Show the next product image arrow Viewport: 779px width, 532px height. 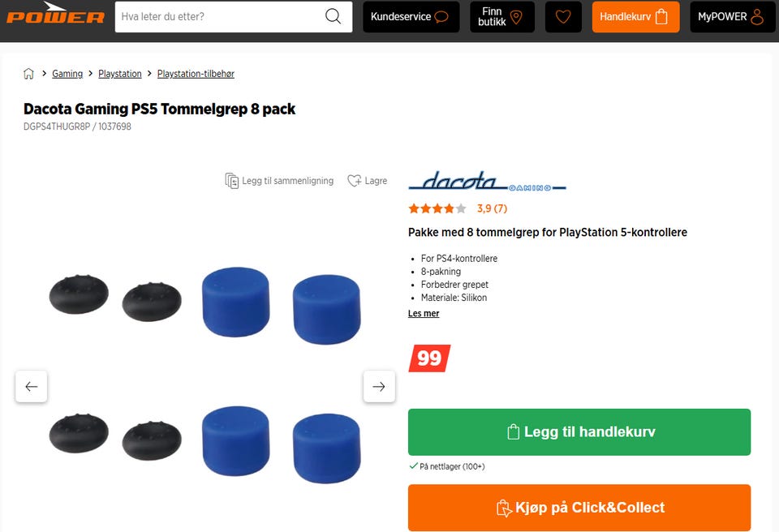tap(379, 386)
